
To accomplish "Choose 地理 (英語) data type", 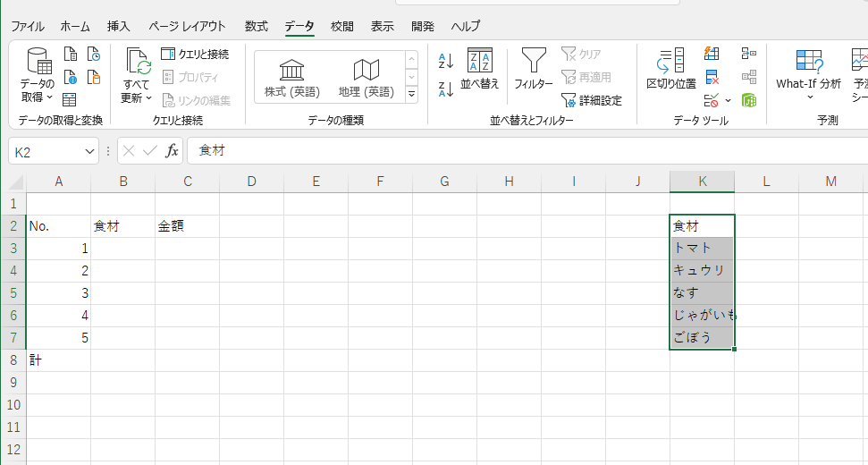I will pos(366,78).
